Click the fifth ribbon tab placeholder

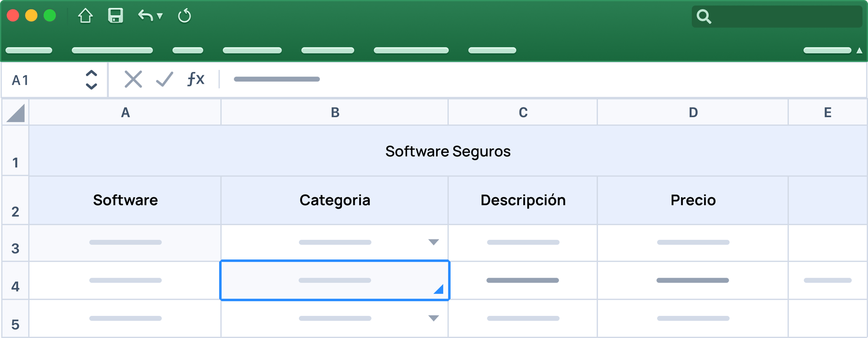pos(328,50)
